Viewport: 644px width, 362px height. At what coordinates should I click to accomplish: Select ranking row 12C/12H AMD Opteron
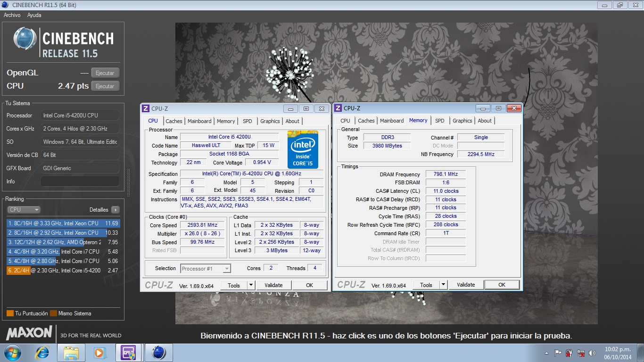[x=63, y=242]
